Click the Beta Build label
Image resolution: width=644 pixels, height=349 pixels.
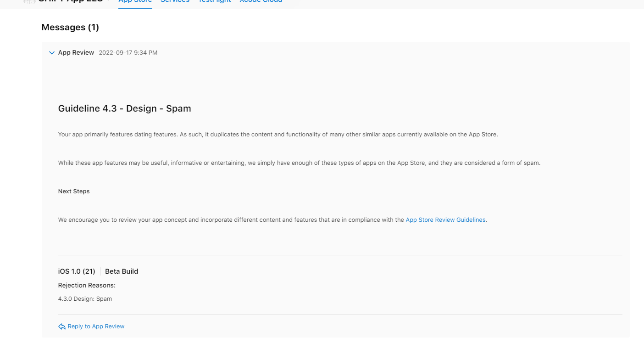point(122,271)
